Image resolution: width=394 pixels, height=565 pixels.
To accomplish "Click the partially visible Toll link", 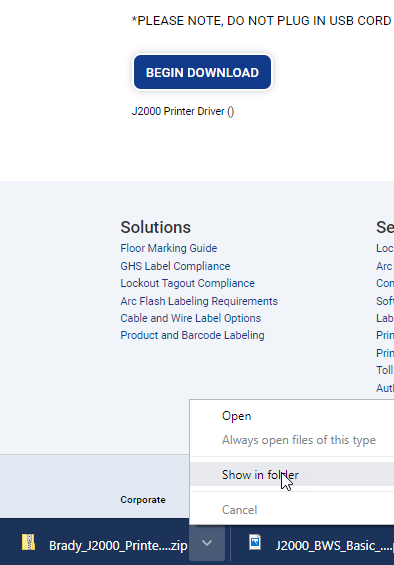I will 385,370.
